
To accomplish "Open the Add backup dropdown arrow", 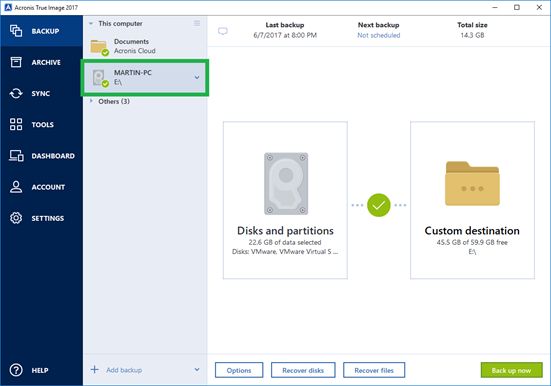I will coord(197,369).
